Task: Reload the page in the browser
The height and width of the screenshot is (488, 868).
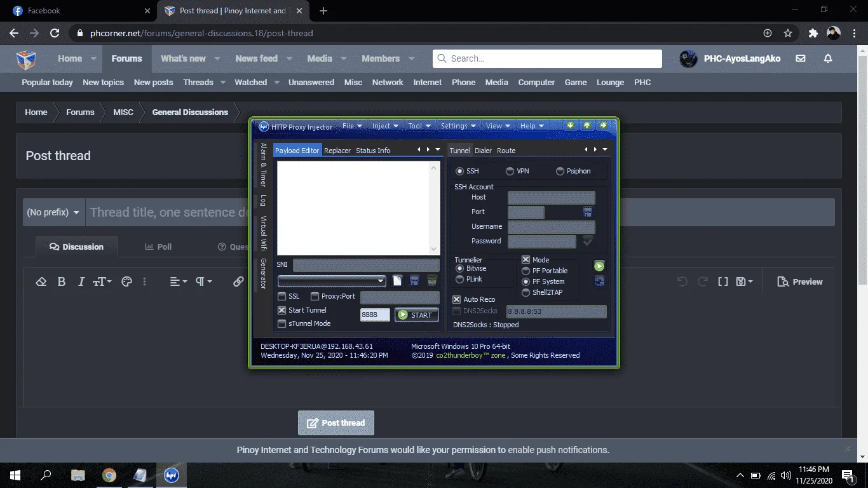Action: pyautogui.click(x=55, y=33)
